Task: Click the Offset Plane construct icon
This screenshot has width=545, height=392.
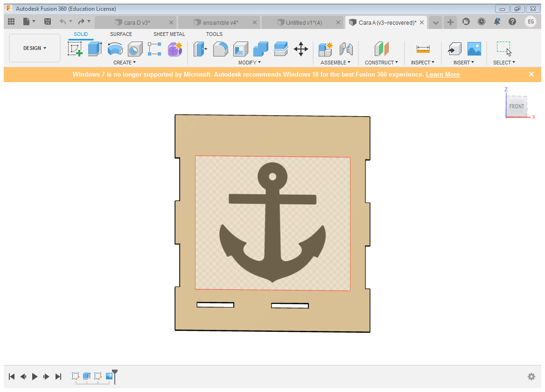Action: (381, 49)
